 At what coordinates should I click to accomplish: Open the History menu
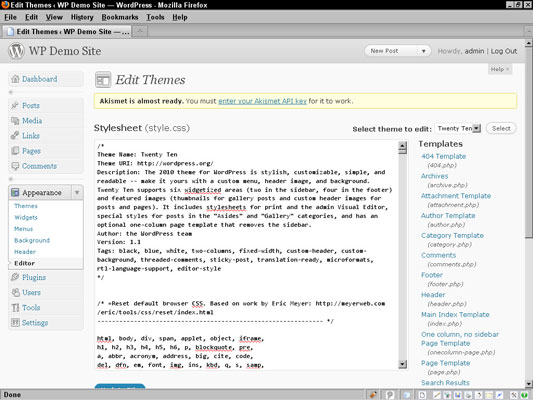(82, 17)
